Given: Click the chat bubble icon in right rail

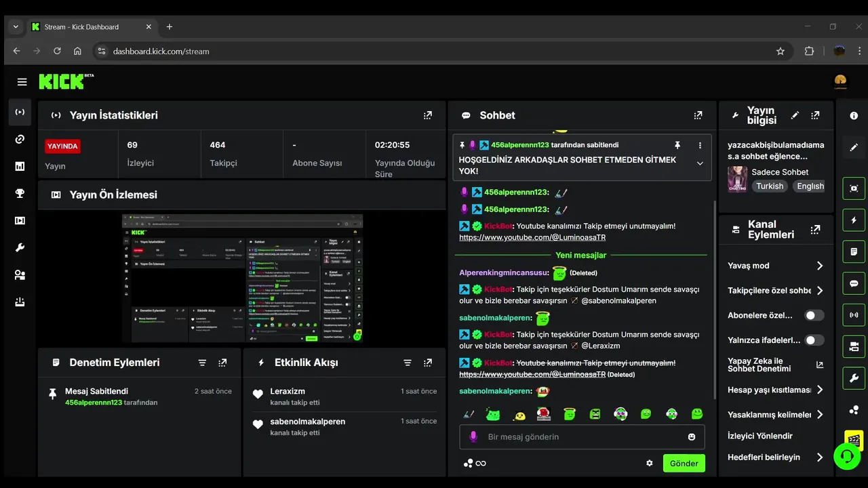Looking at the screenshot, I should click(854, 283).
